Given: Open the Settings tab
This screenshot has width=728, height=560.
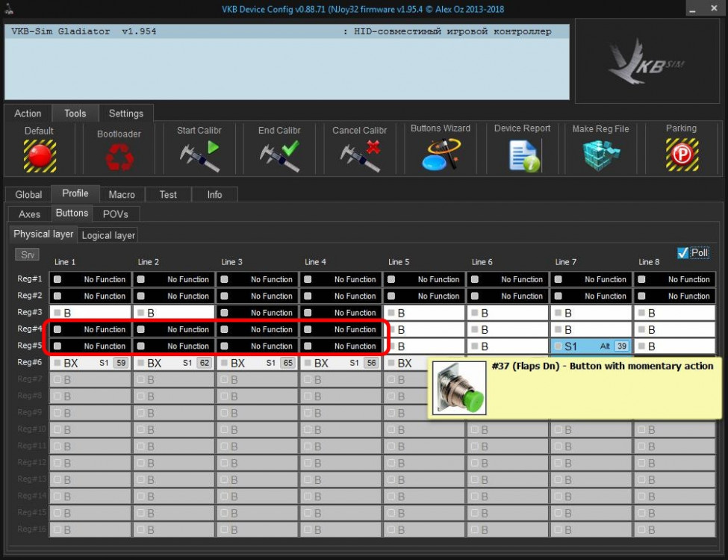Looking at the screenshot, I should (x=126, y=113).
